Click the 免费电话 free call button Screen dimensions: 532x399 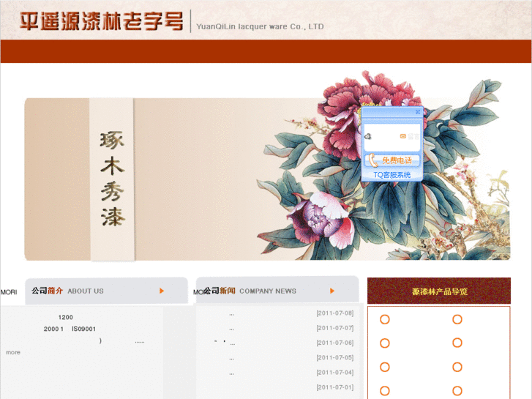(x=392, y=160)
